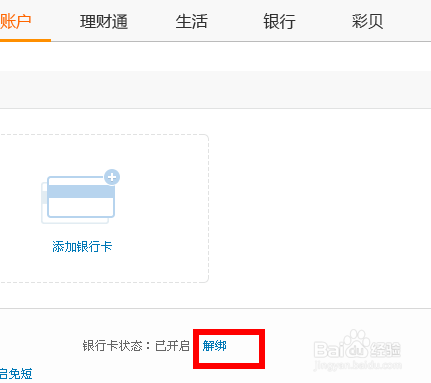Click the jingyan.baidu.com watermark text
This screenshot has width=431, height=383.
(x=358, y=365)
